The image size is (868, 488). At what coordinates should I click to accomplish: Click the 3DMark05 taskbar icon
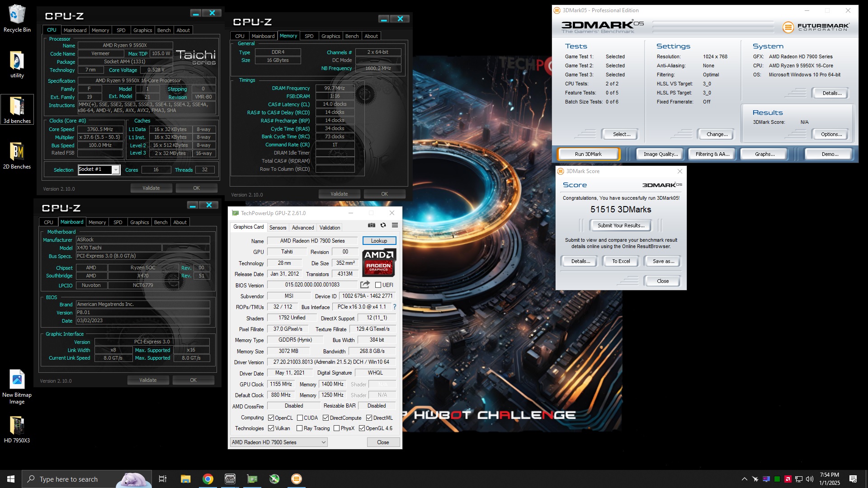click(297, 479)
